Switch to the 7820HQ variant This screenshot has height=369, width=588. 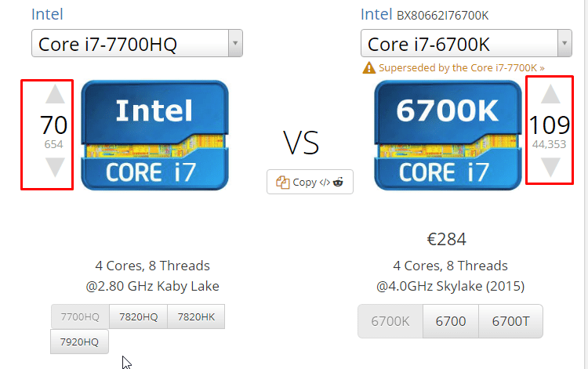139,317
